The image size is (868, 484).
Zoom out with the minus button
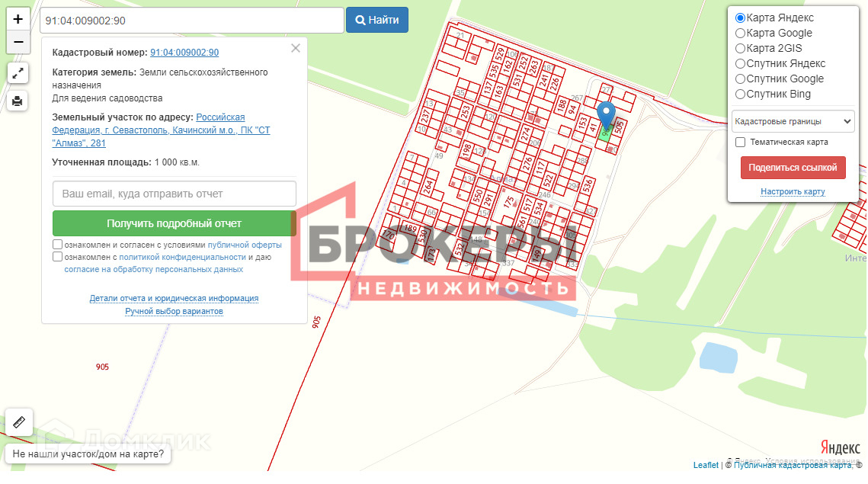pyautogui.click(x=18, y=42)
